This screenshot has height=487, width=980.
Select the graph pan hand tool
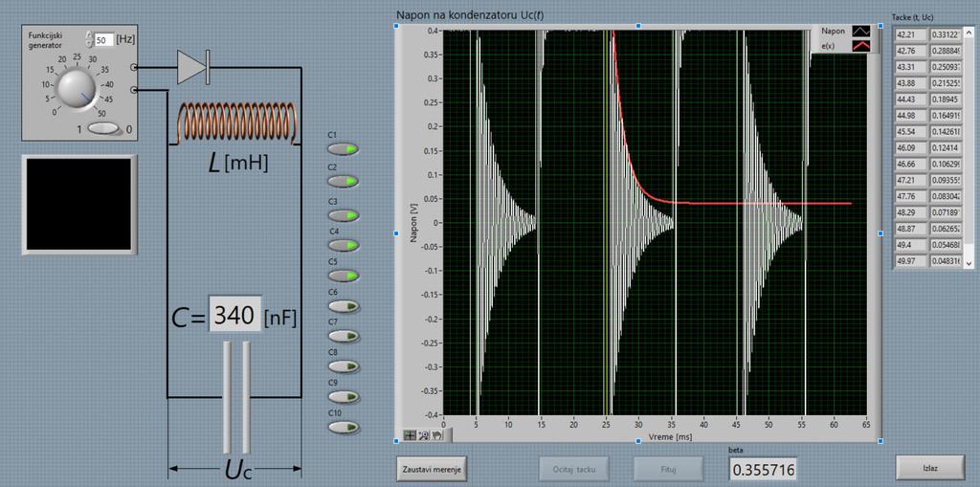pyautogui.click(x=435, y=434)
